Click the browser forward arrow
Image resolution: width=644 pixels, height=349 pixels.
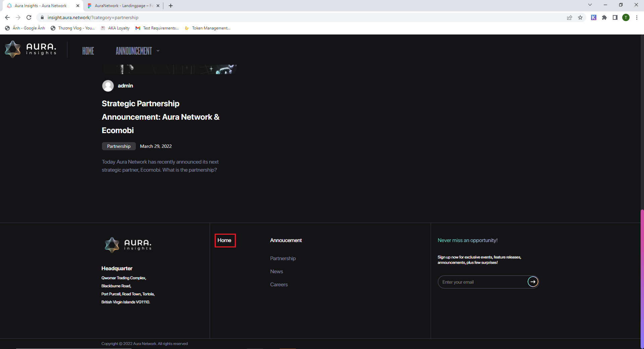tap(18, 17)
